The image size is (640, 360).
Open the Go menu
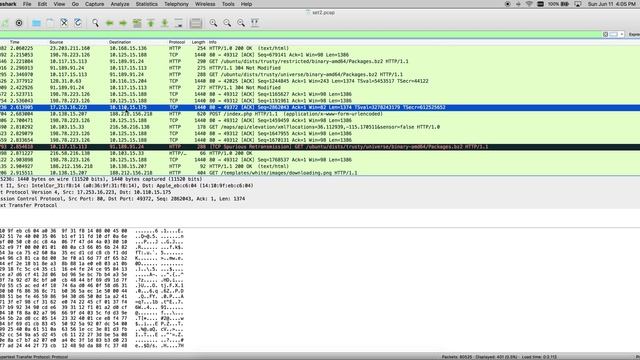[x=75, y=4]
